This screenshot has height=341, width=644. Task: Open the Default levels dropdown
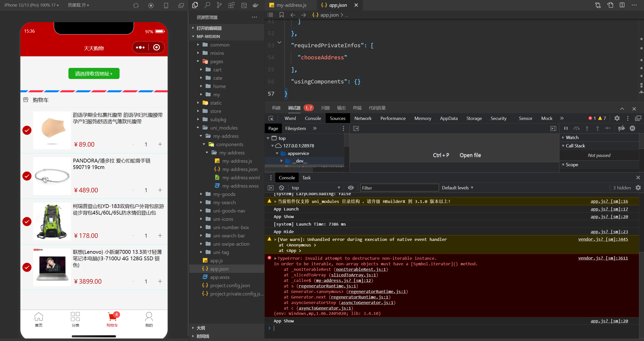(x=457, y=188)
